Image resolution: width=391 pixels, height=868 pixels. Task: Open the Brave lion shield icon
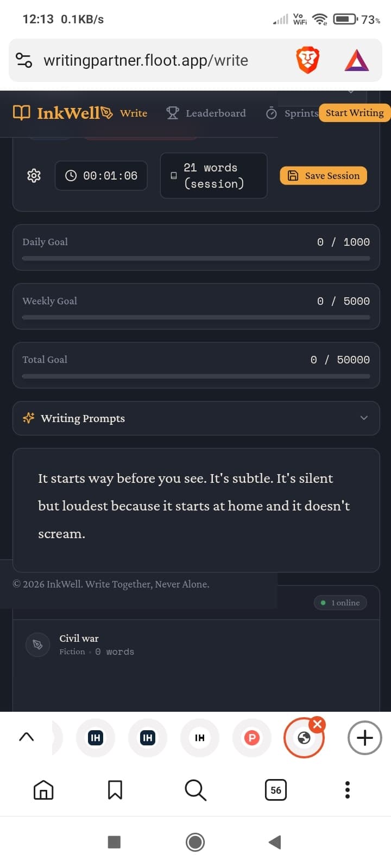[x=307, y=60]
